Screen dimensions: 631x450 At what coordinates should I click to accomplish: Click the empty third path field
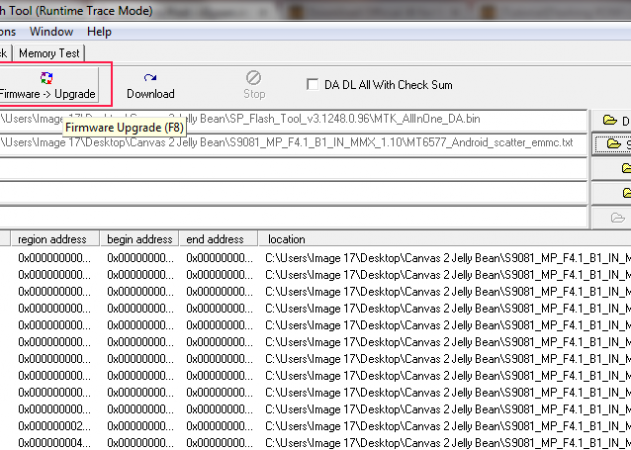(290, 167)
